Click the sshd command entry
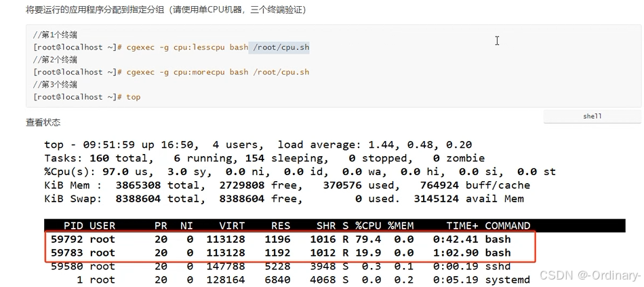Screen dimensions: 644x287 click(498, 267)
